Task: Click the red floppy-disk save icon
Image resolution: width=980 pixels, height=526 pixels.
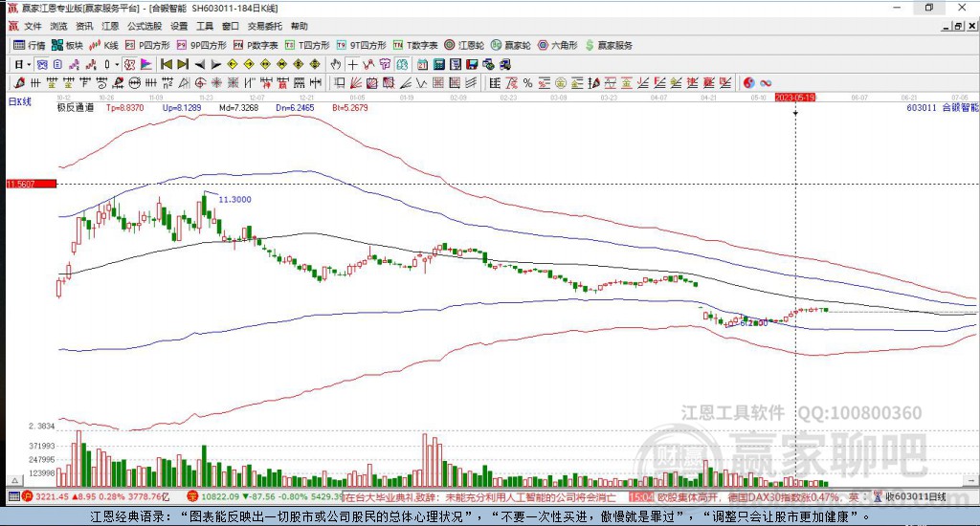Action: point(472,64)
